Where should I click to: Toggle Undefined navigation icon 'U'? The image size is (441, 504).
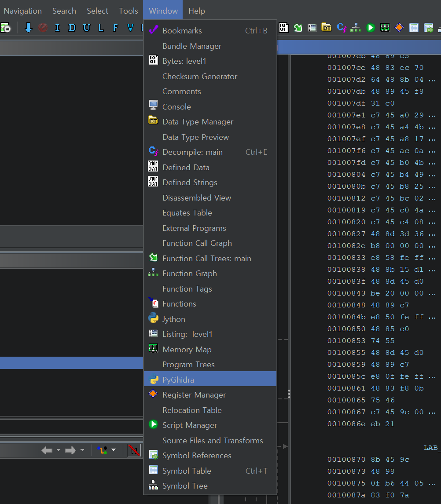pos(86,28)
